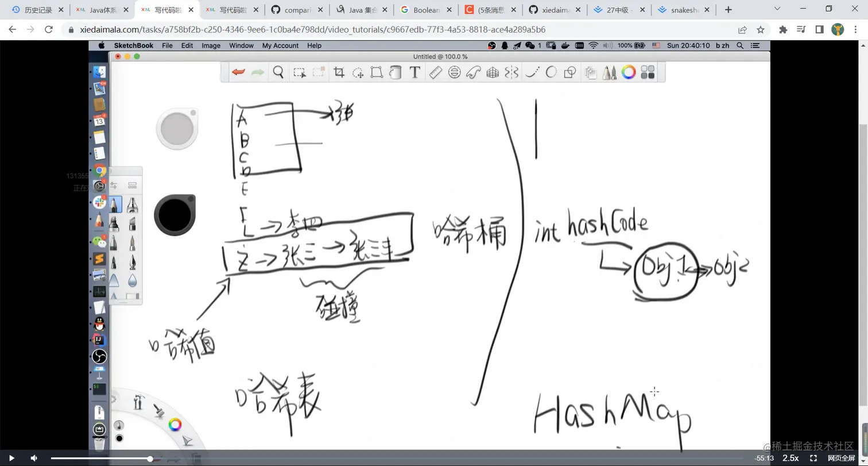The image size is (868, 466).
Task: Open OBS from the Dock
Action: [100, 357]
